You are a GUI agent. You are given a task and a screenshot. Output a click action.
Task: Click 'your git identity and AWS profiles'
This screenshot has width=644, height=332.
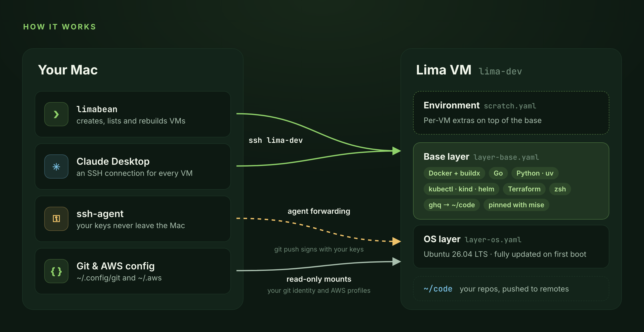[319, 290]
